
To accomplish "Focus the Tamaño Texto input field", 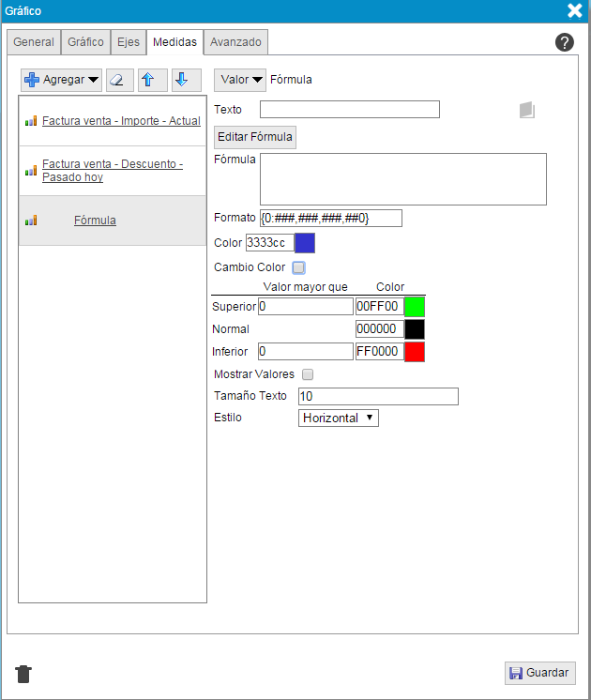I will point(377,396).
